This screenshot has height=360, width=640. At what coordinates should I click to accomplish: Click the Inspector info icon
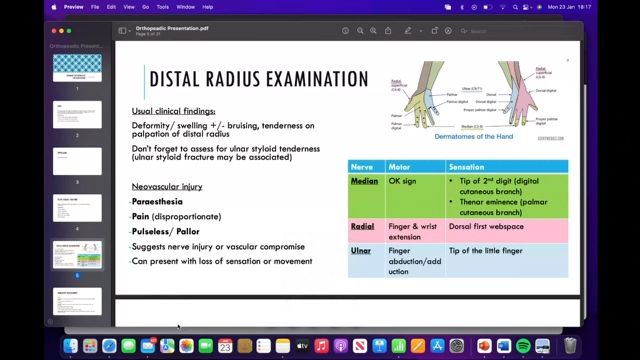[x=345, y=31]
